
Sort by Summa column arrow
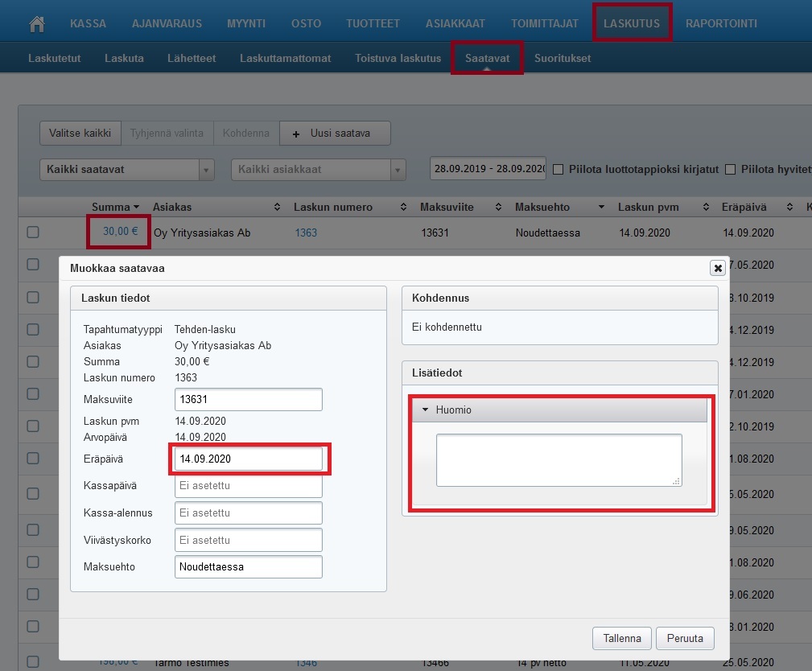click(x=136, y=208)
